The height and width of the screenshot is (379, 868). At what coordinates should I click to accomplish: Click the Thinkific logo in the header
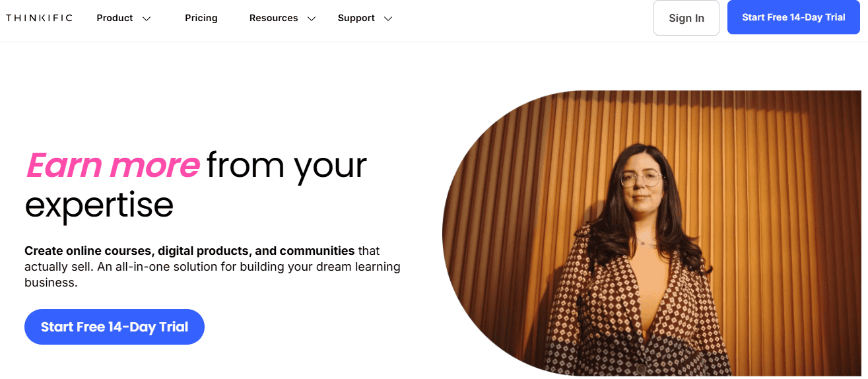pyautogui.click(x=39, y=18)
